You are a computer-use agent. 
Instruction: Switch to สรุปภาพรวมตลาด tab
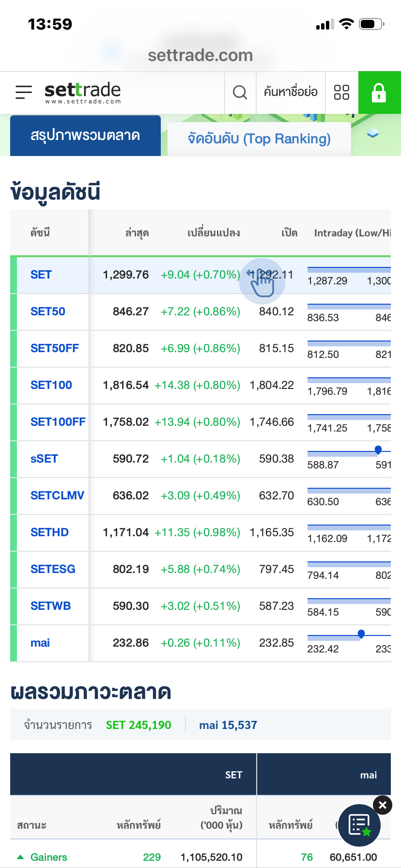pos(85,136)
